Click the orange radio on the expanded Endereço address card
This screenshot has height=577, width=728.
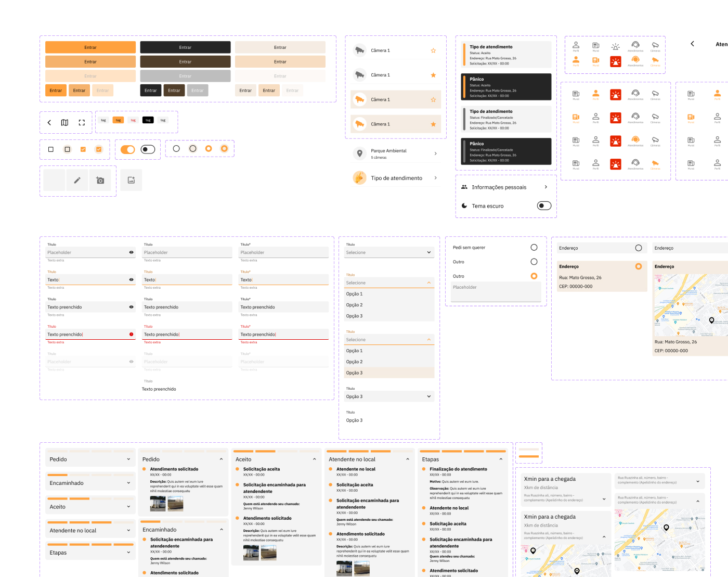point(639,266)
